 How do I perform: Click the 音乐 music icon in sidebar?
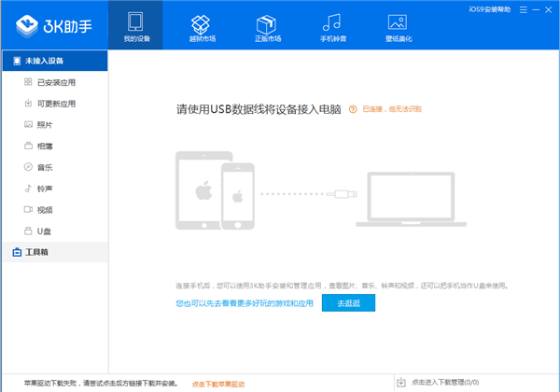[29, 167]
